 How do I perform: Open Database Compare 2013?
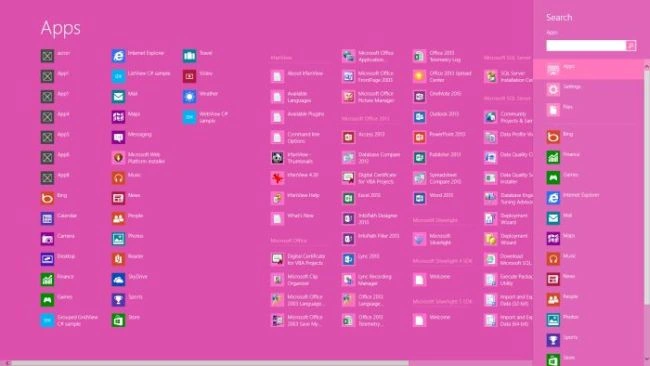pyautogui.click(x=371, y=158)
